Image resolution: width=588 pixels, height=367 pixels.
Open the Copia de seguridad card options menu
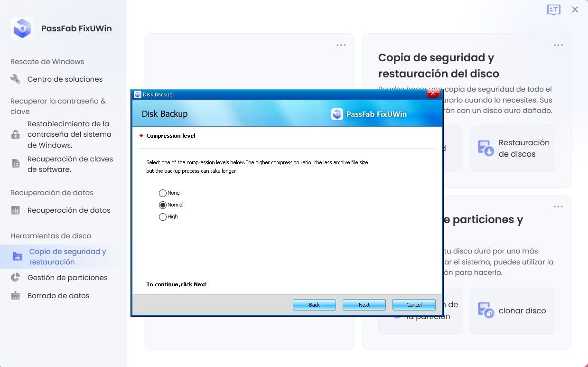558,45
